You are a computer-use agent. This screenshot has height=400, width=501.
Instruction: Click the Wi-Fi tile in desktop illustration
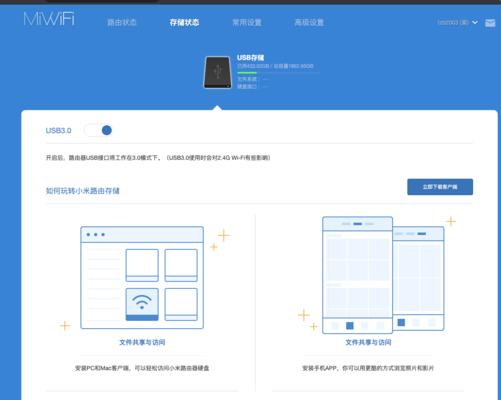point(142,304)
